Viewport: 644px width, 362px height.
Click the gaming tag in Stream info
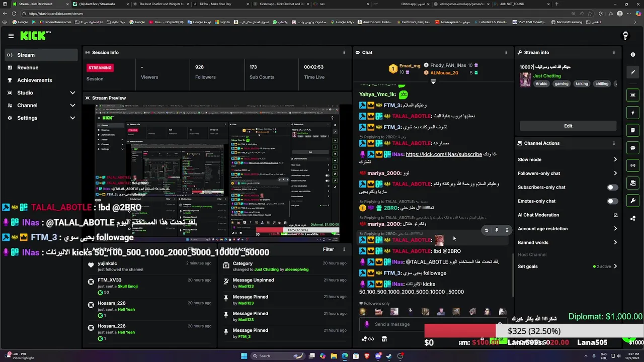coord(561,84)
